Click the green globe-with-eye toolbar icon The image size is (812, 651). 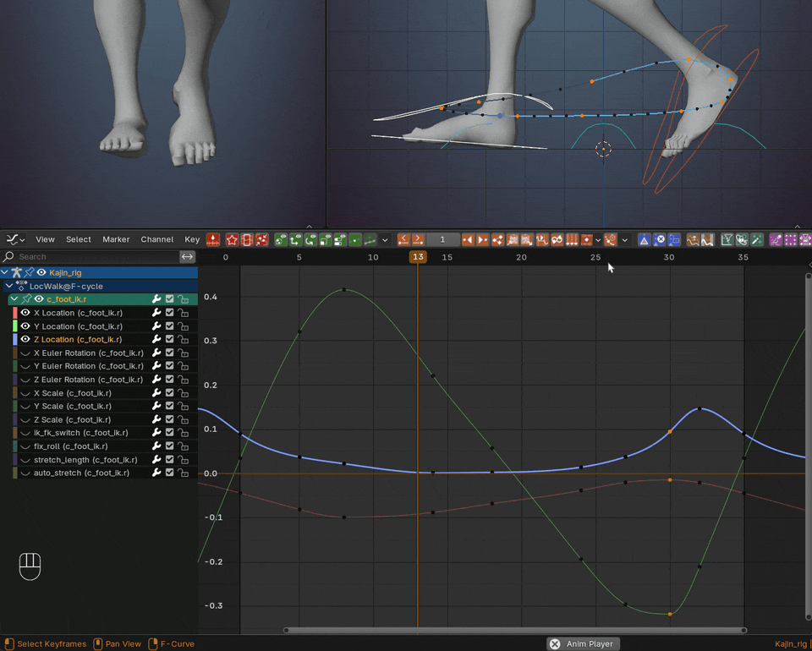click(281, 239)
